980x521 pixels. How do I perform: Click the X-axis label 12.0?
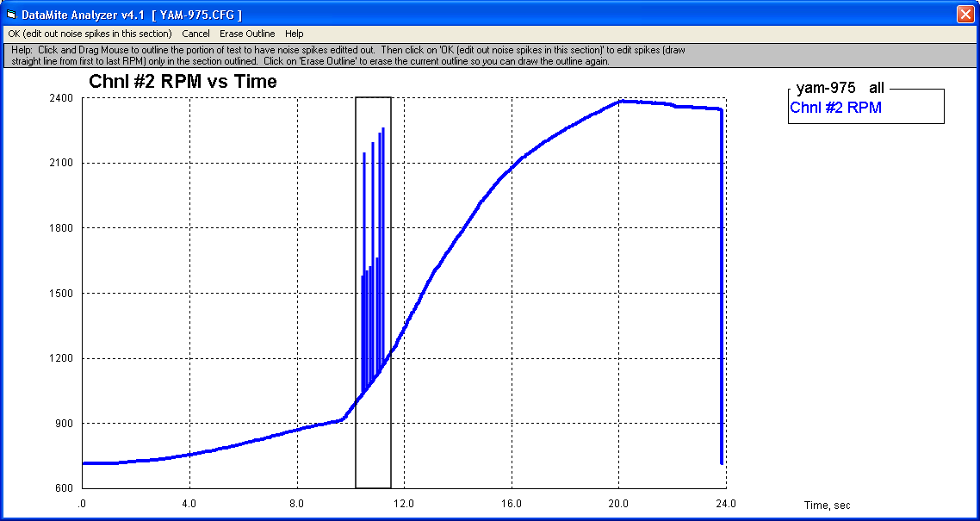(x=405, y=503)
